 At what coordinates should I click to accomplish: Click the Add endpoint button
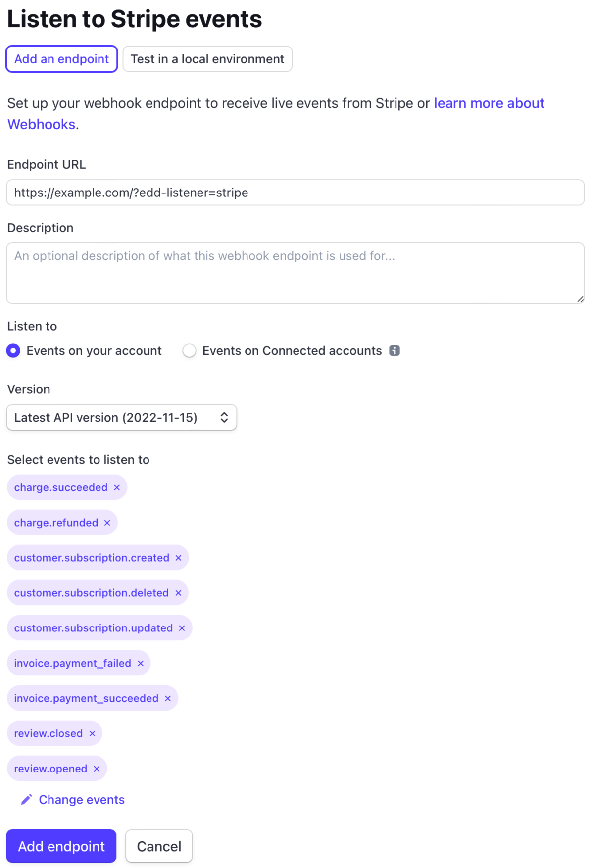click(61, 846)
